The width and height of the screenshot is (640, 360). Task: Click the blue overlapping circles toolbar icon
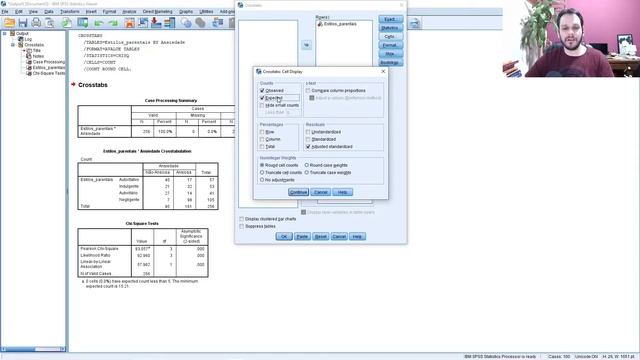186,23
